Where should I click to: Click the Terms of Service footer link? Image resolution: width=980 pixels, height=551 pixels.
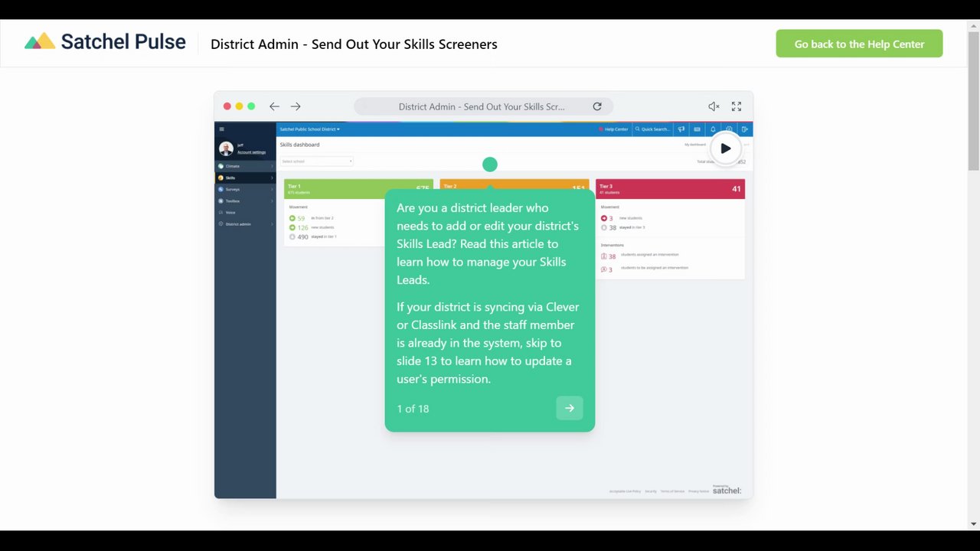tap(672, 491)
